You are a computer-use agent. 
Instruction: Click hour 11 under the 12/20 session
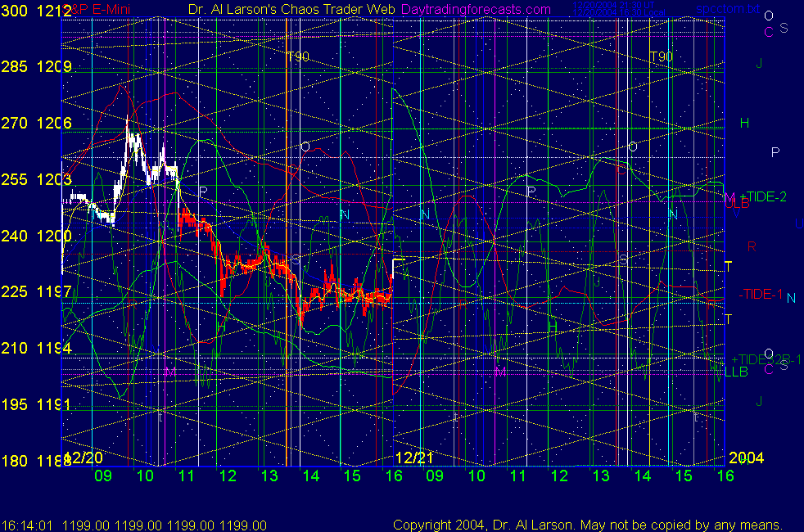[186, 476]
